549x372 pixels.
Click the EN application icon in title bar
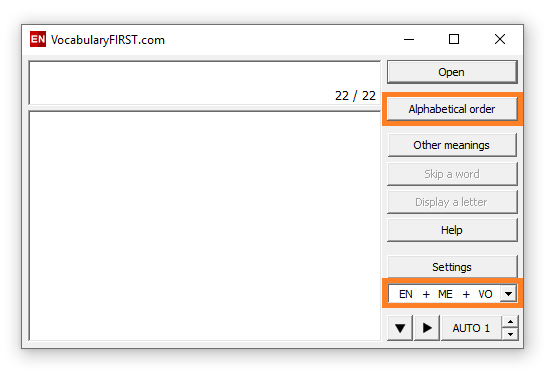click(x=38, y=39)
